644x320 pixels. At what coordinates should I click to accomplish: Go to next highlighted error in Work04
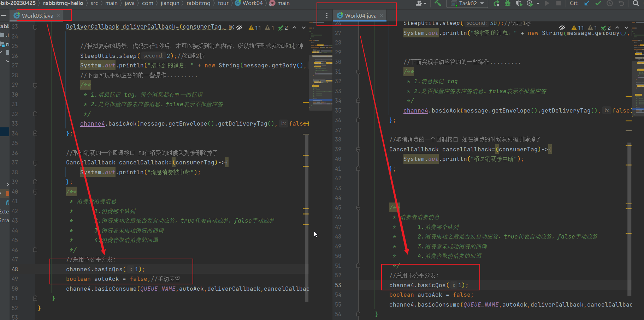(626, 28)
